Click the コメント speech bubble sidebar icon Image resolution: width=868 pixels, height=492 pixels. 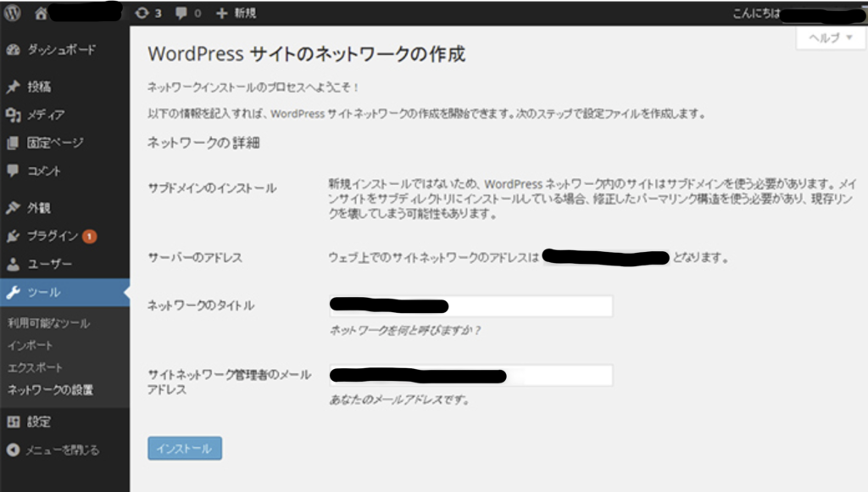click(14, 171)
